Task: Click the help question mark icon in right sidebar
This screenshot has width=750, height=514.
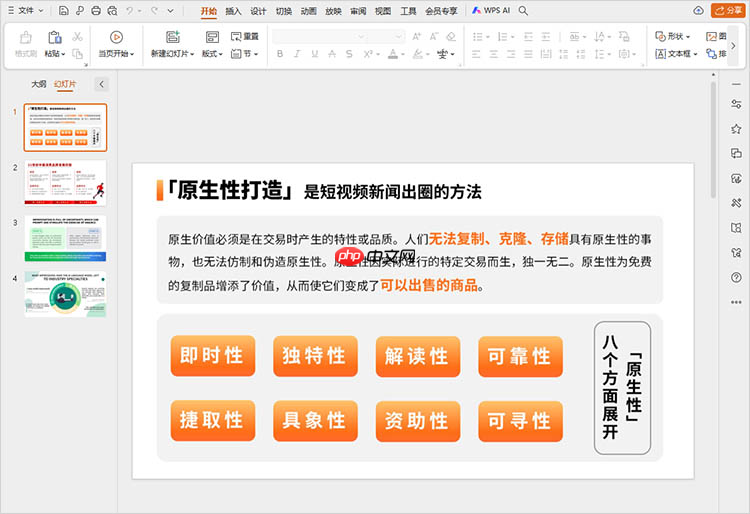Action: (x=736, y=277)
